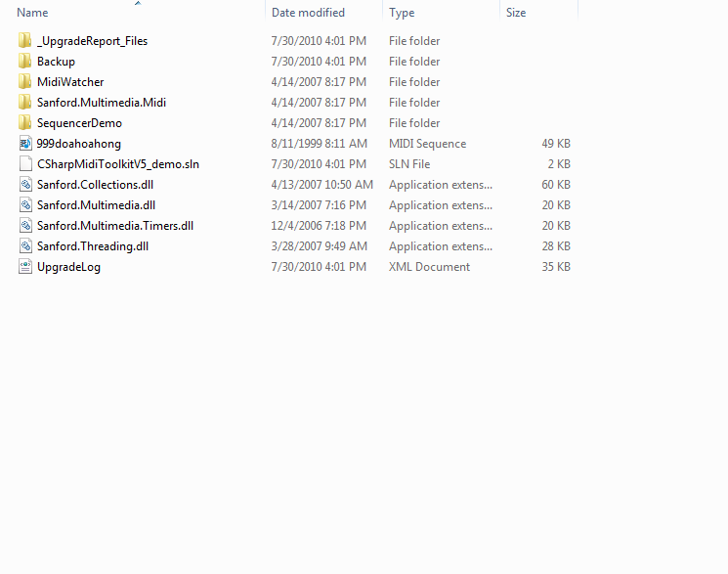Click the Backup folder icon
The image size is (728, 574).
tap(25, 61)
